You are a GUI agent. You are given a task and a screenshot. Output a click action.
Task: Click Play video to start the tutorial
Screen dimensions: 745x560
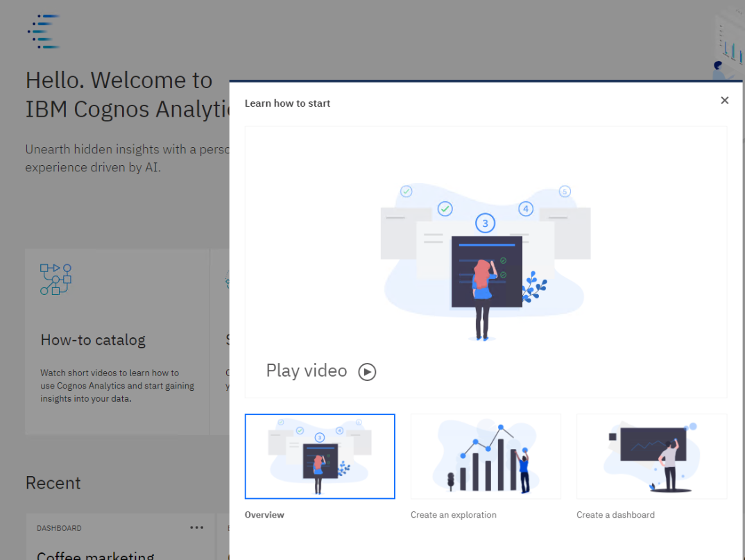point(307,371)
